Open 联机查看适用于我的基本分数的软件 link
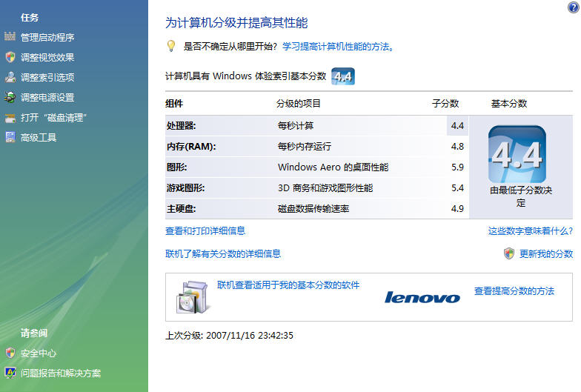The width and height of the screenshot is (581, 392). coord(288,285)
